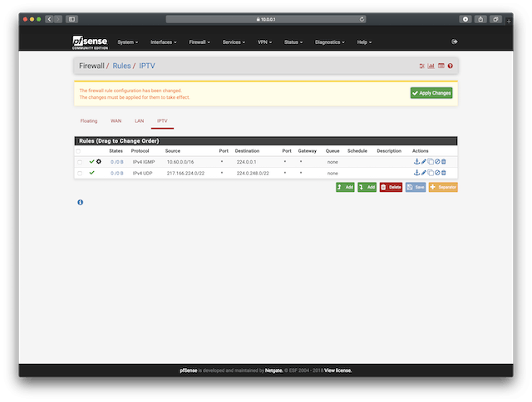The width and height of the screenshot is (532, 402).
Task: Open the 0/0 B states link for IGMP rule
Action: (117, 162)
